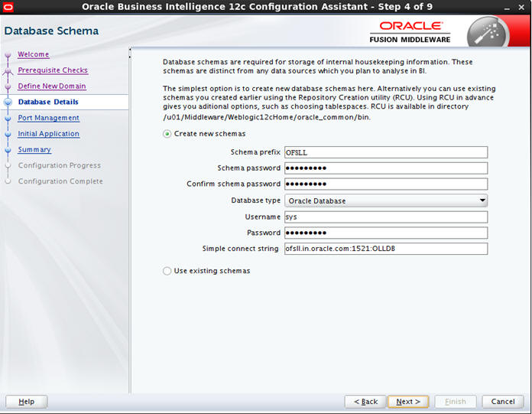
Task: Click the Username field containing sys
Action: pos(386,217)
